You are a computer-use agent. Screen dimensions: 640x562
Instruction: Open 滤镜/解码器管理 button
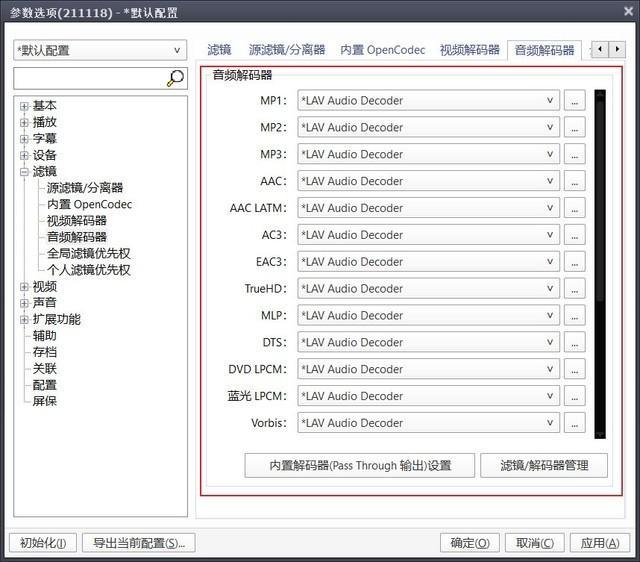(x=544, y=465)
